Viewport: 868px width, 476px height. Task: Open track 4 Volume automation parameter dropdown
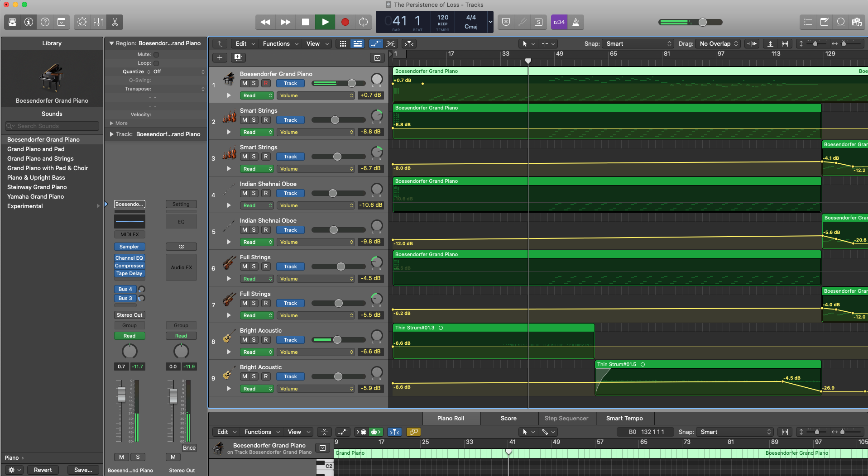click(316, 205)
